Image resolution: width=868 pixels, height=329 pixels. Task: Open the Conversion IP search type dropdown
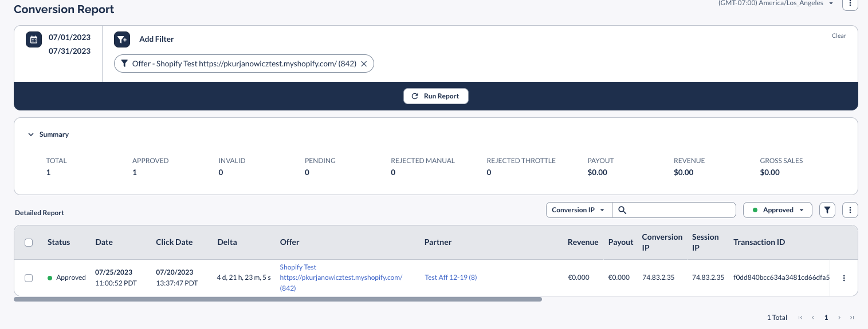(579, 210)
